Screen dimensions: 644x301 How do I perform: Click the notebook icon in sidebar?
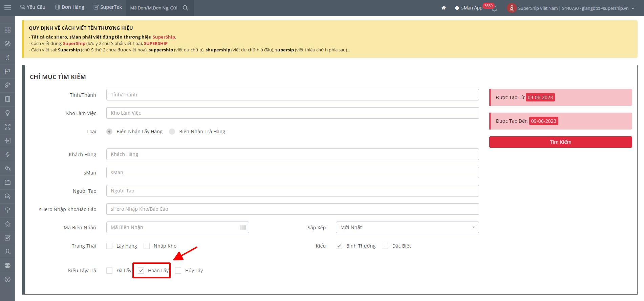pyautogui.click(x=7, y=99)
